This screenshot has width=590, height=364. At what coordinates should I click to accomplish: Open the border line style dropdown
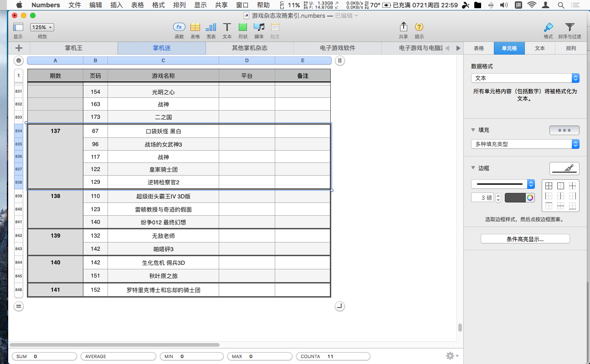[503, 184]
